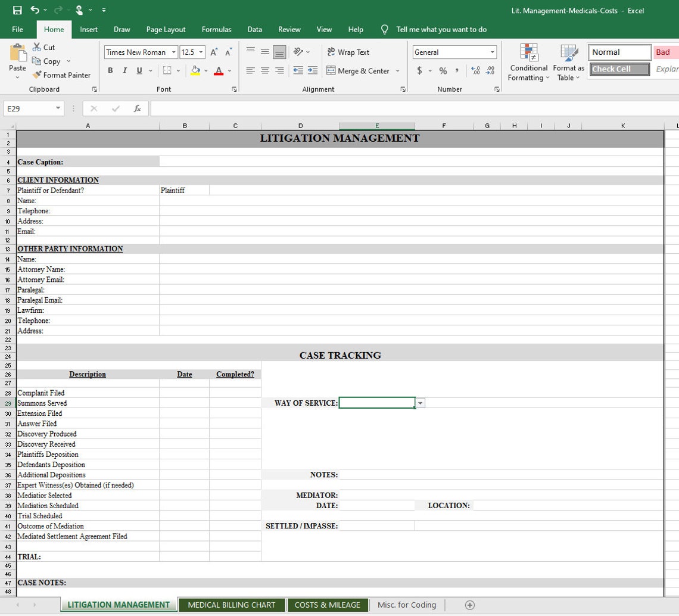Screen dimensions: 679x616
Task: Click the Increase Font Size icon
Action: click(213, 52)
